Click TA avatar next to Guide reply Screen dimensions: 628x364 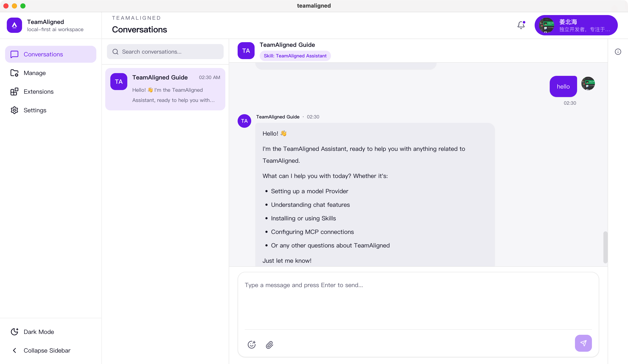pyautogui.click(x=244, y=121)
